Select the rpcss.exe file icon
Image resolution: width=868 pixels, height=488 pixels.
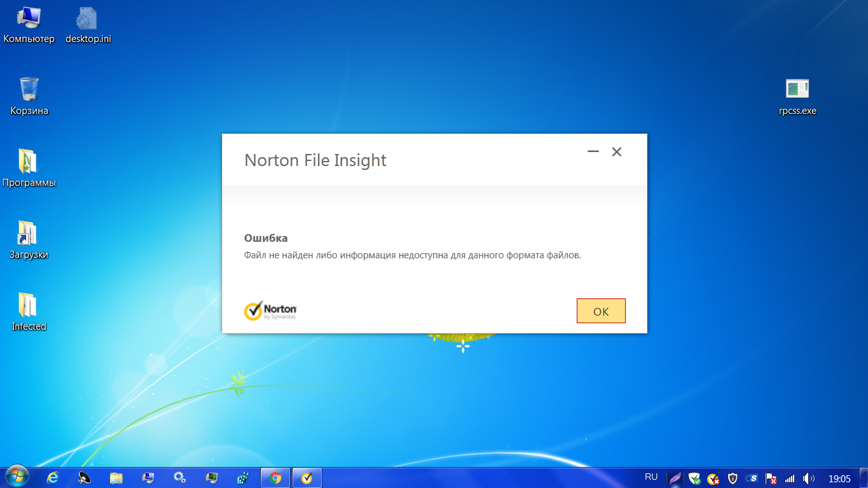coord(797,97)
